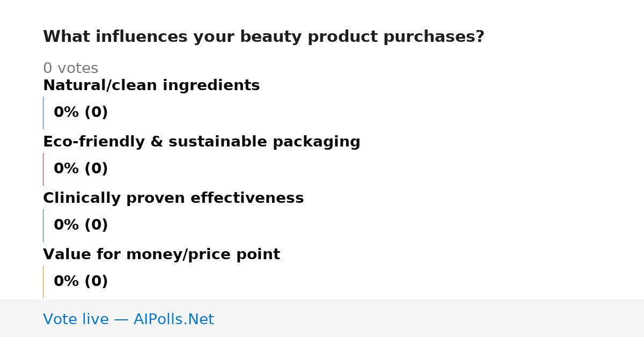Click the blue bar for Natural/clean ingredients
Viewport: 644px width, 337px height.
tap(43, 113)
